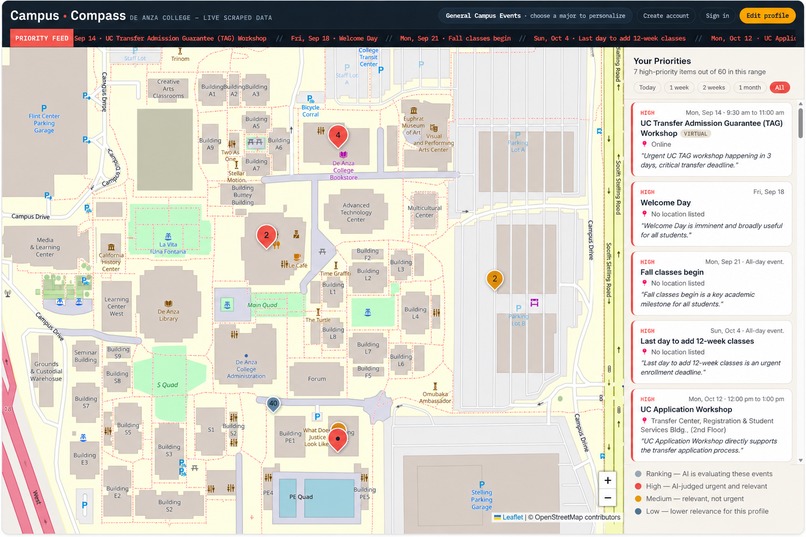Click the Online location pin on TAG Workshop card

(644, 144)
